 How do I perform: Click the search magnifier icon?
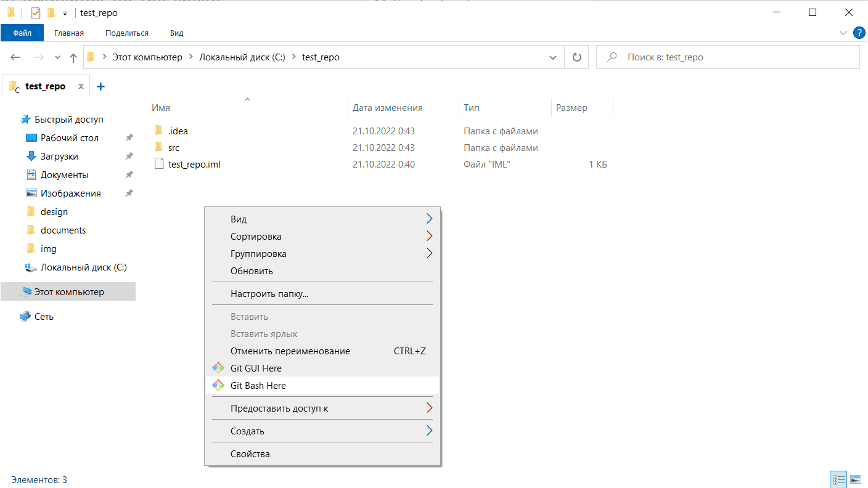click(612, 57)
